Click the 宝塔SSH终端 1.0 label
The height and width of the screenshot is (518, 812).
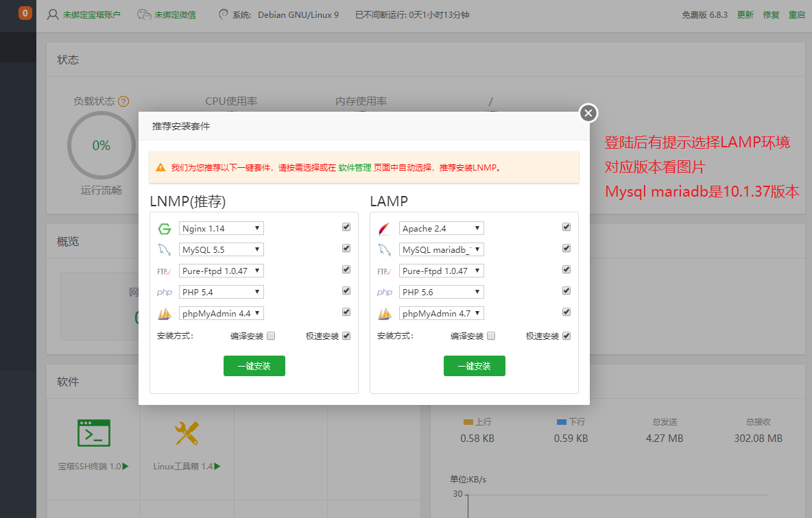pyautogui.click(x=89, y=466)
